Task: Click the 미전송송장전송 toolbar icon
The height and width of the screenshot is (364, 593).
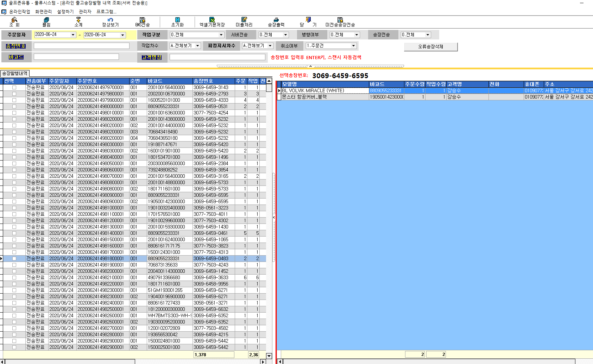Action: click(340, 20)
